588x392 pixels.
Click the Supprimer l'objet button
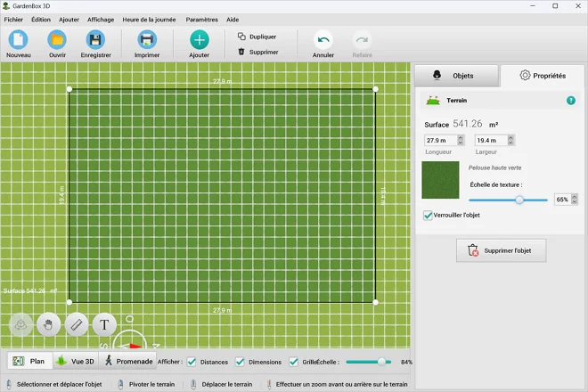point(501,251)
